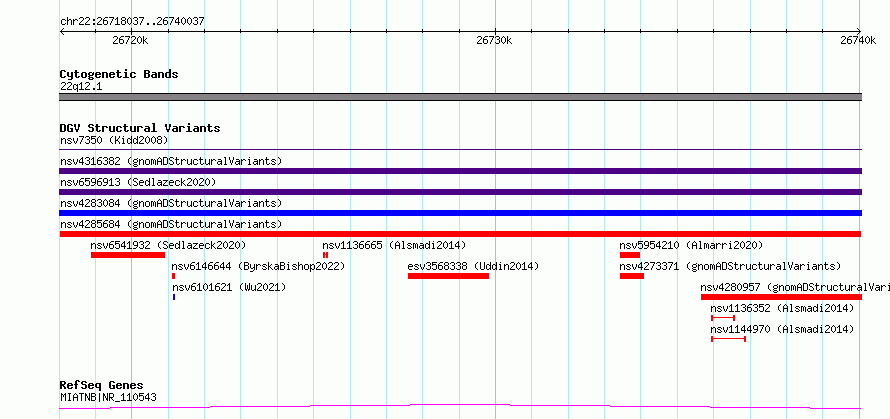
Task: Click the red bar under esv3568338
Action: coord(448,276)
